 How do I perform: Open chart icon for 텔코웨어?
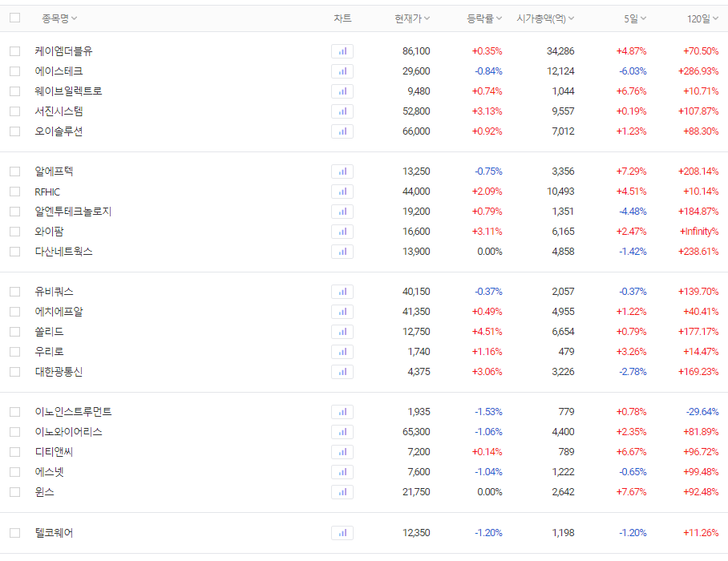(x=342, y=533)
